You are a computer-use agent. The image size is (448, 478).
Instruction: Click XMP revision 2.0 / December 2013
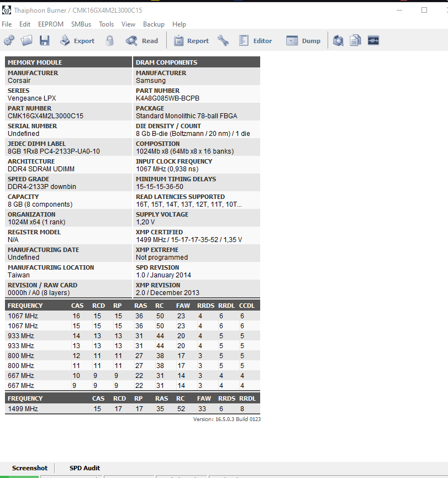click(167, 293)
